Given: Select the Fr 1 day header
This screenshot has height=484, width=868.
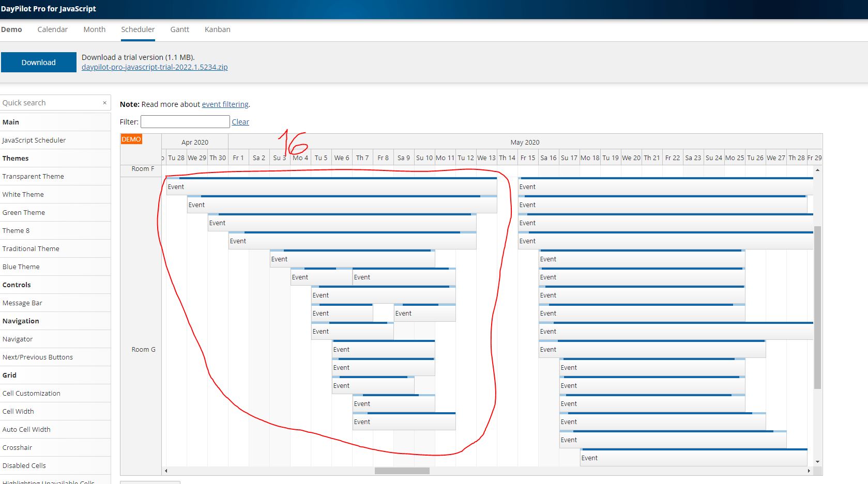Looking at the screenshot, I should point(238,158).
